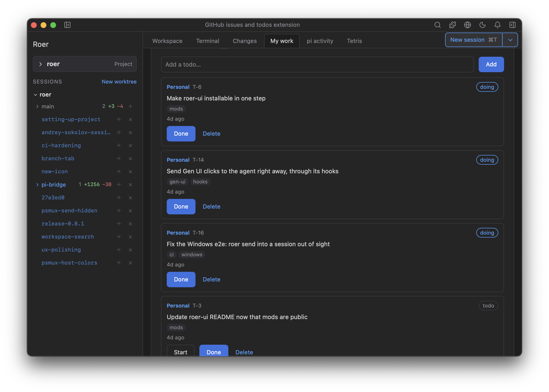Delete the T-14 Gen UI clicks todo
This screenshot has width=549, height=392.
click(211, 206)
